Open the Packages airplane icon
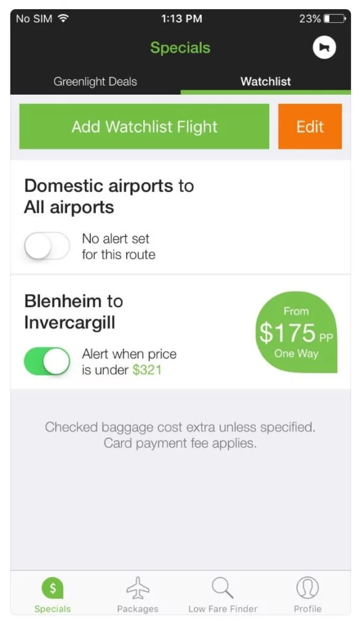Screen dimensions: 364x630 138,588
